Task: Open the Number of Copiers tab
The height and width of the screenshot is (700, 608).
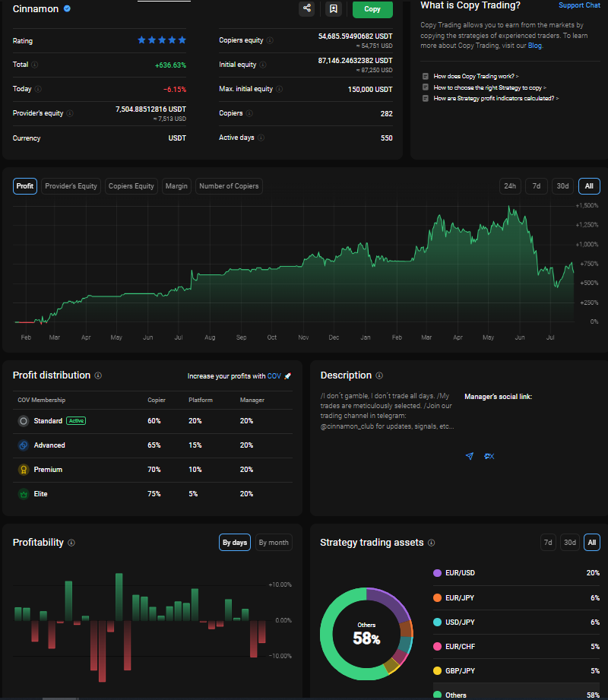Action: 229,186
